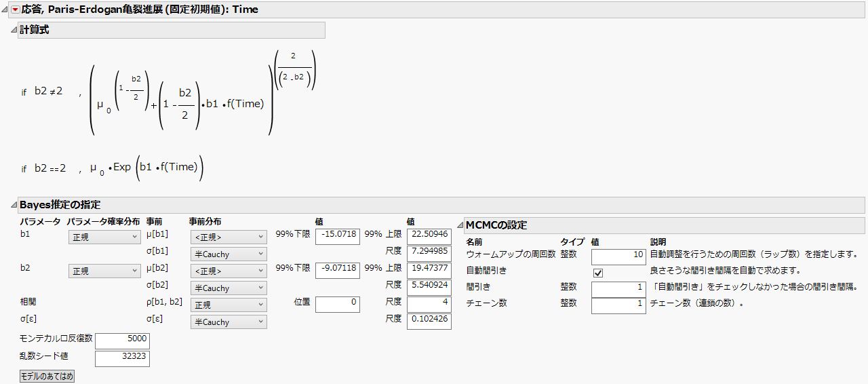
Task: Open the σ[ε] 半Cauchy dropdown
Action: 228,322
